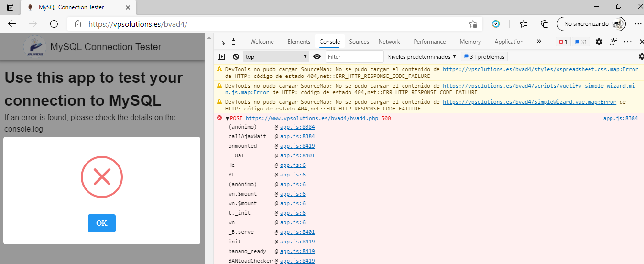Screen dimensions: 644x264
Task: Open the colorful checkmark extension icon
Action: pyautogui.click(x=496, y=24)
